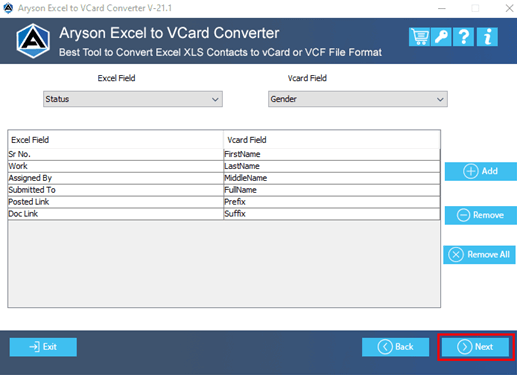Proceed with the Next button
Viewport: 517px width, 375px height.
click(x=475, y=347)
